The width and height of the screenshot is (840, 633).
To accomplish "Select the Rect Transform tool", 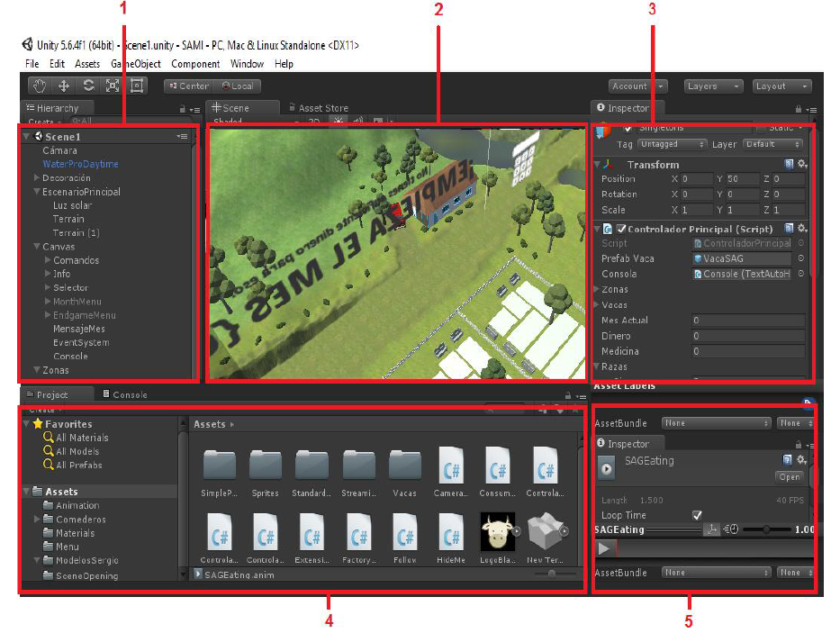I will (x=138, y=85).
